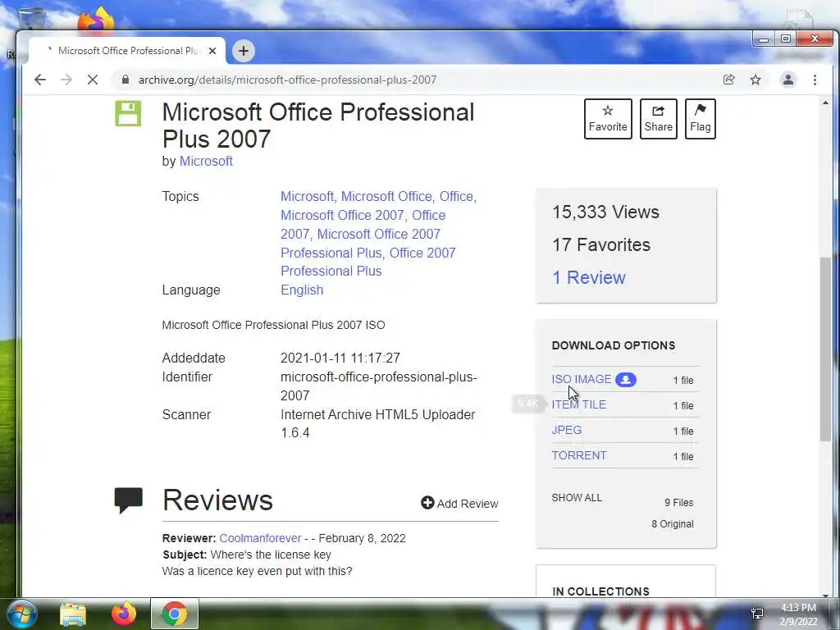840x630 pixels.
Task: Open reviewer Coolmanforever profile
Action: click(260, 538)
